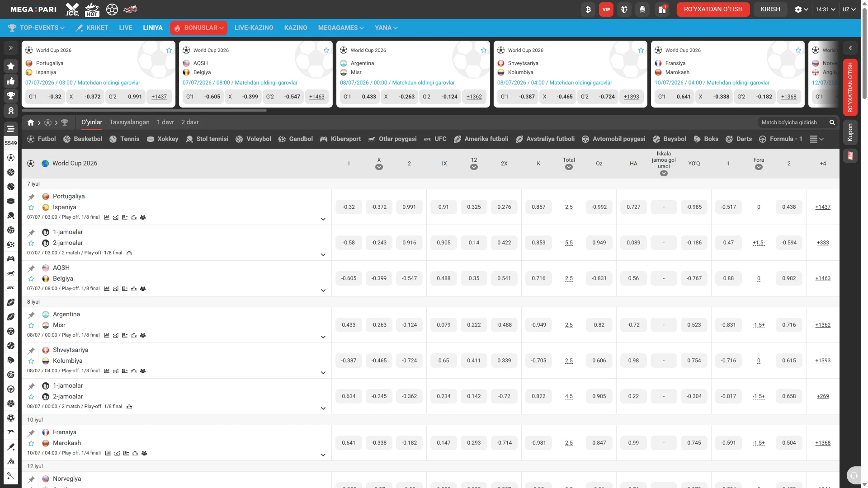Open the Bitcoin payments icon in header
The width and height of the screenshot is (868, 488).
588,9
